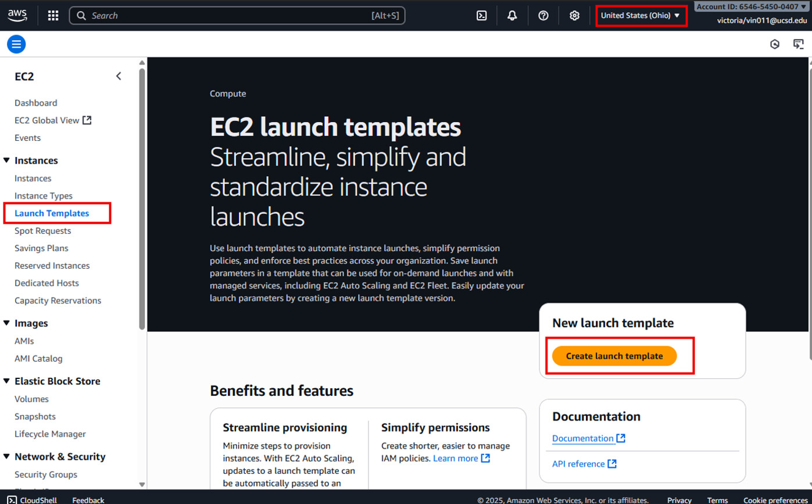Open Savings Plans

click(x=41, y=248)
